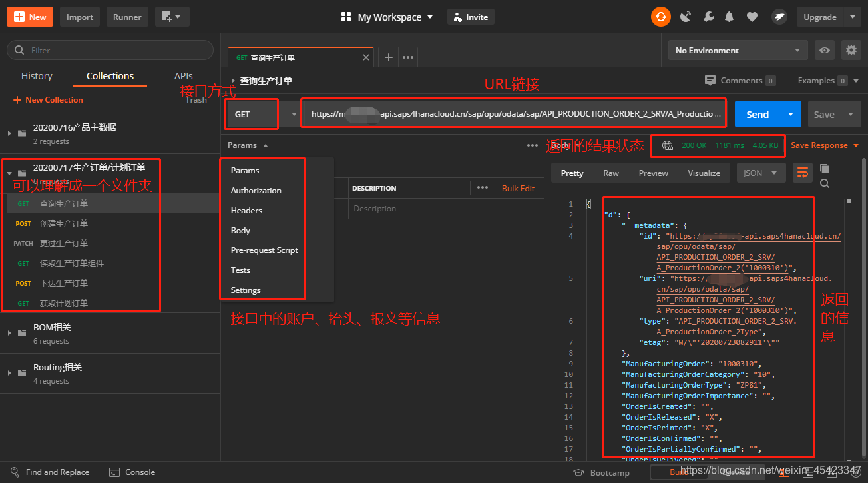Search the response body with the magnifier icon
The height and width of the screenshot is (483, 868).
pos(825,183)
